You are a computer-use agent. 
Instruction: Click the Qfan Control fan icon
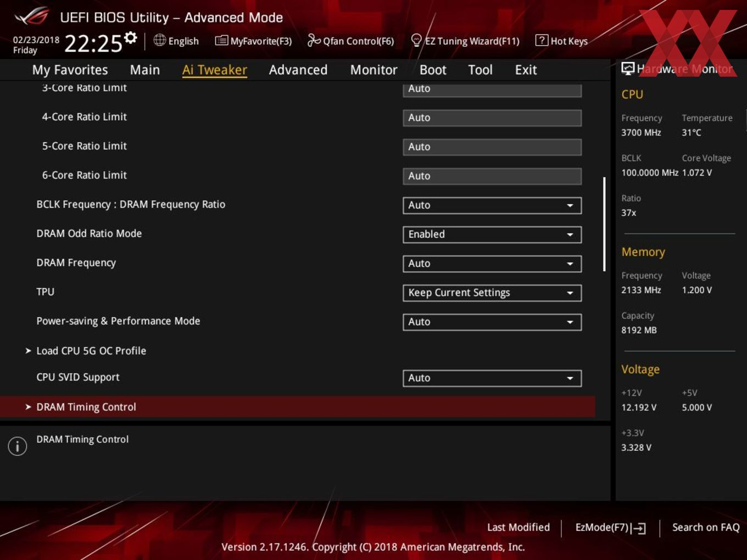(x=314, y=40)
